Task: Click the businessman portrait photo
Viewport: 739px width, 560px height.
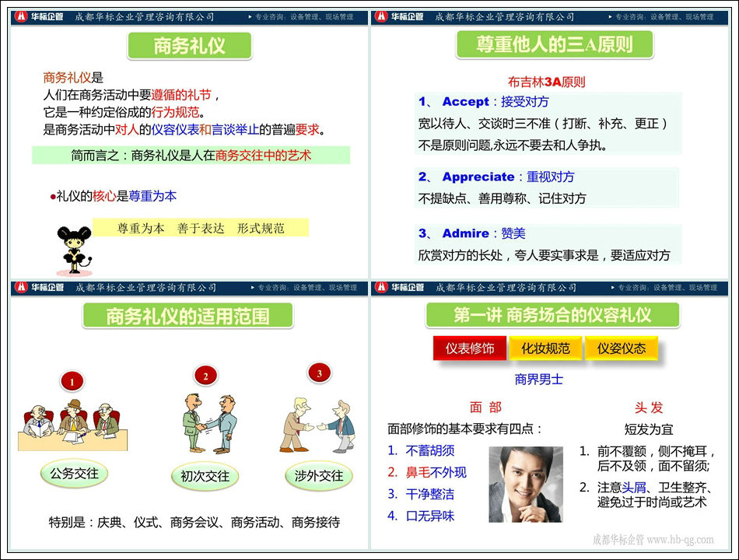Action: pyautogui.click(x=525, y=484)
